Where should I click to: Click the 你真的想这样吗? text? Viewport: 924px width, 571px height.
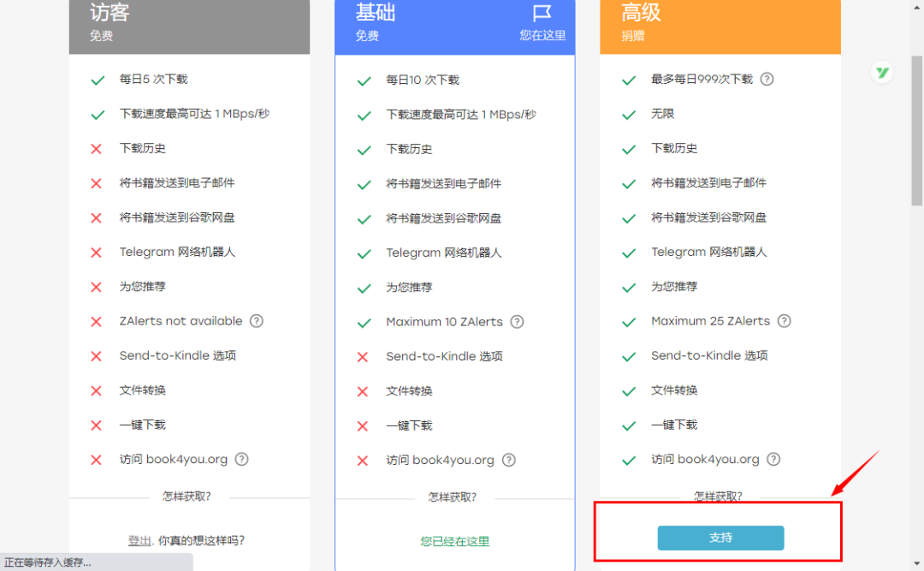pyautogui.click(x=202, y=540)
